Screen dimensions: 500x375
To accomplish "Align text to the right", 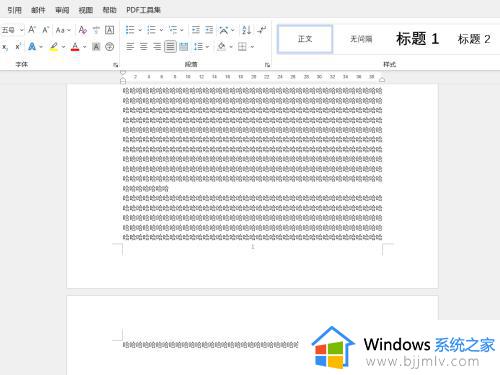I will (157, 47).
